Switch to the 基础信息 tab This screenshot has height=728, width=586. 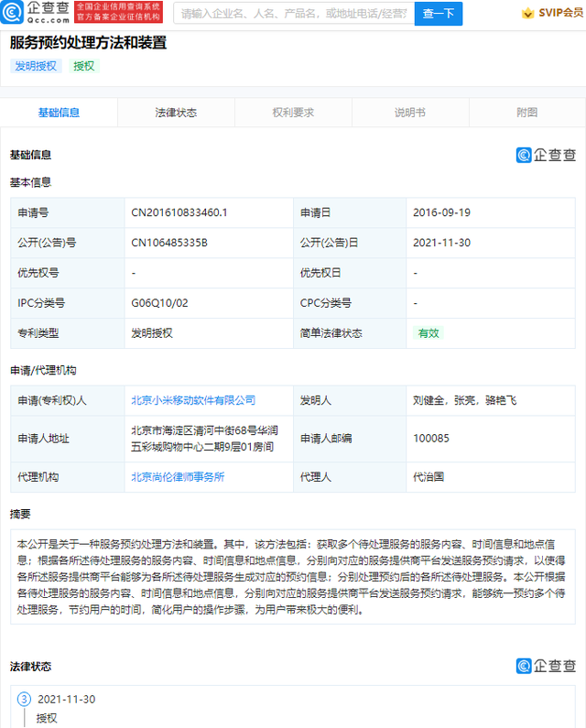click(x=59, y=113)
